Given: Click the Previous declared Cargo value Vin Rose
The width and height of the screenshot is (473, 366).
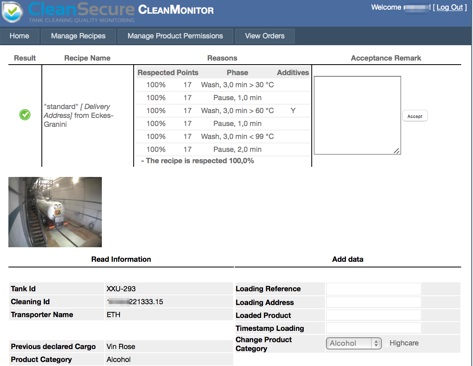Looking at the screenshot, I should pyautogui.click(x=121, y=347).
